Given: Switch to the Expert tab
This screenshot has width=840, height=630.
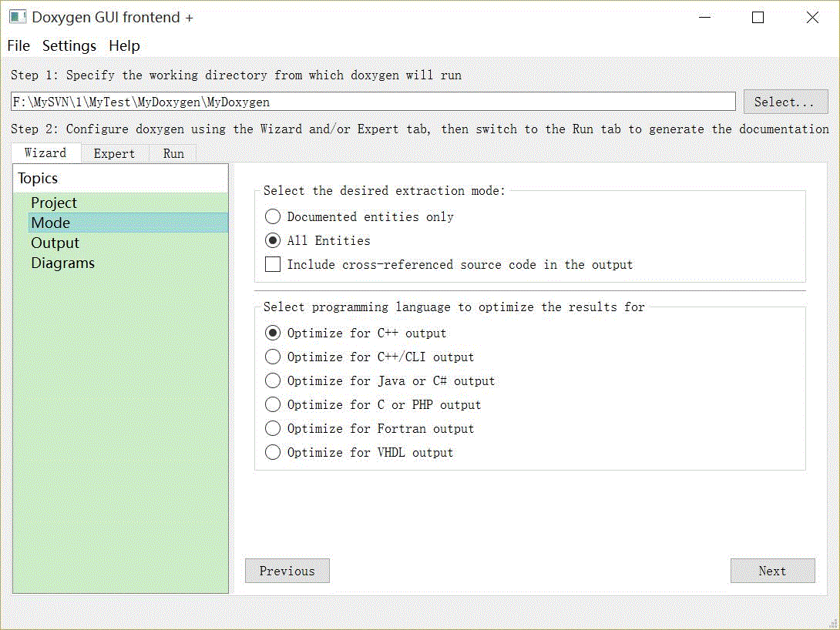Looking at the screenshot, I should coord(114,153).
